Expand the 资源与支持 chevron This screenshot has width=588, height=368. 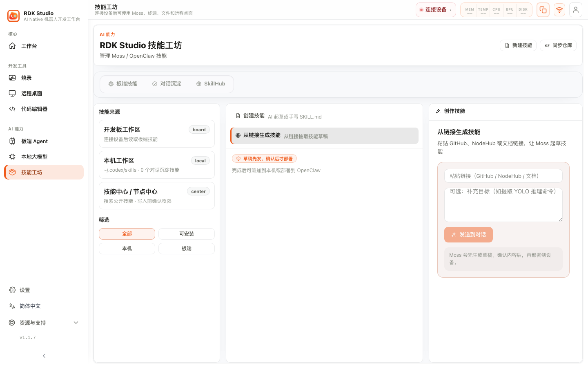point(76,323)
